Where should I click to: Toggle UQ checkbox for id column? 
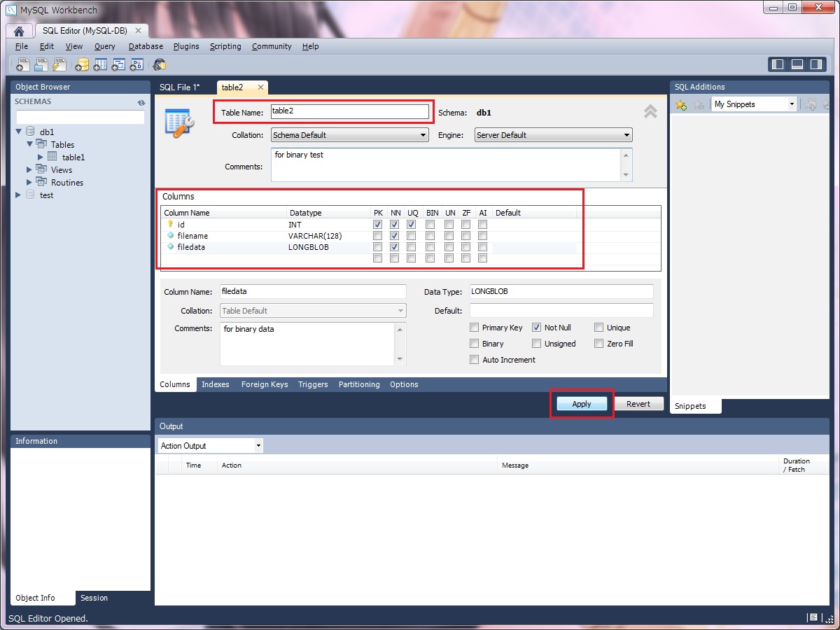click(x=412, y=225)
